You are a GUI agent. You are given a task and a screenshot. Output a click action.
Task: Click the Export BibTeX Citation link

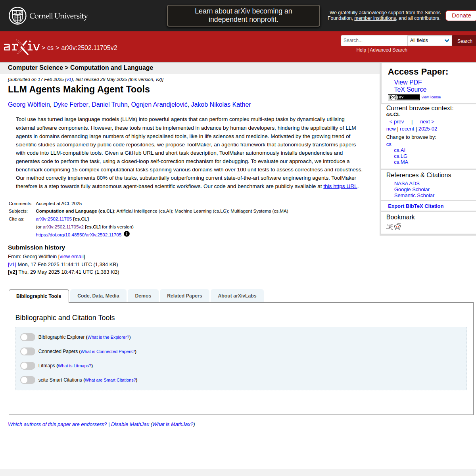(x=416, y=206)
